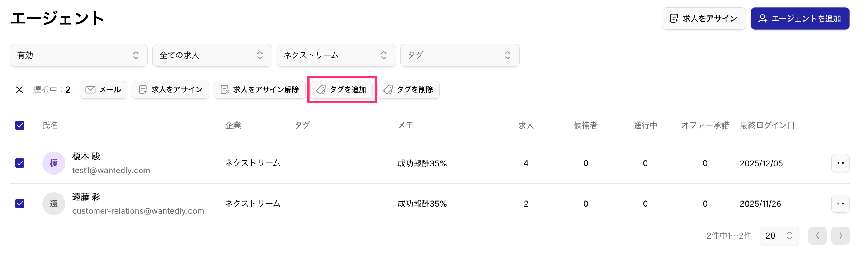Screen dimensions: 868x273
Task: Open the タグ filter dropdown
Action: tap(460, 55)
